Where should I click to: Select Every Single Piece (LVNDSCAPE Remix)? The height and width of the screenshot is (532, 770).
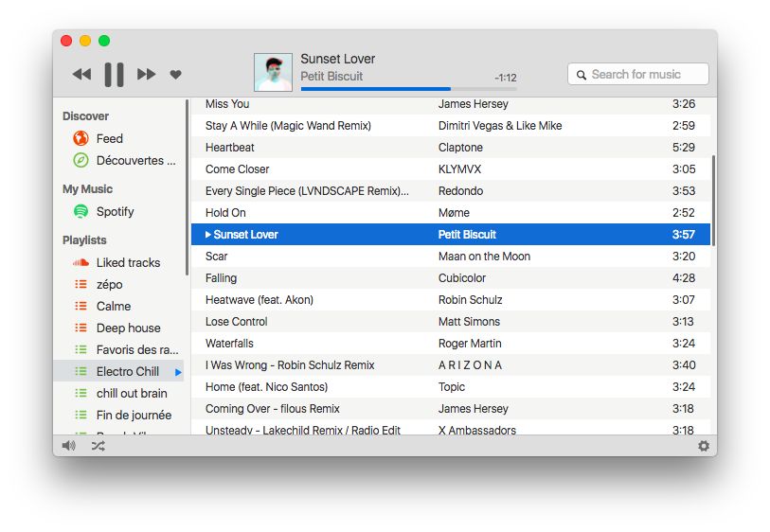coord(451,191)
